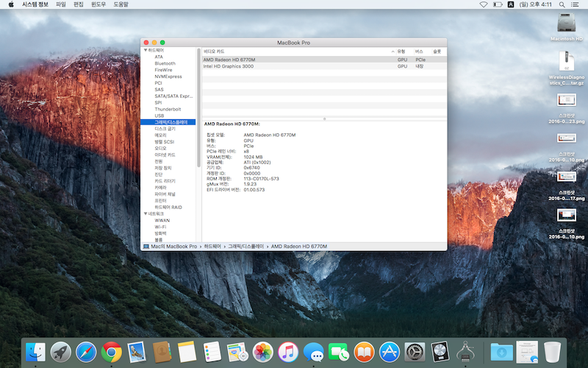
Task: Select Bluetooth in the hardware sidebar
Action: [165, 63]
